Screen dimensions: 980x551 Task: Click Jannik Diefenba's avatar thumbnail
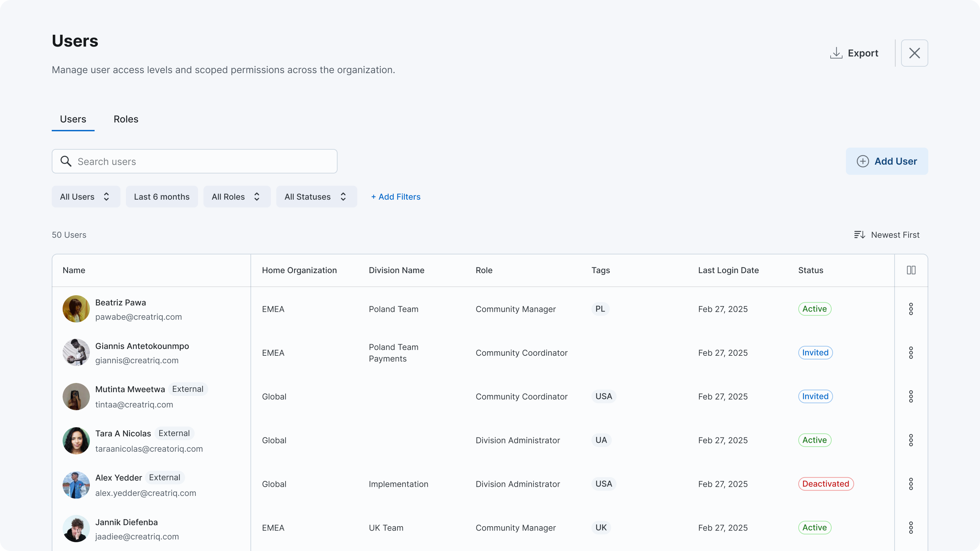pos(76,528)
